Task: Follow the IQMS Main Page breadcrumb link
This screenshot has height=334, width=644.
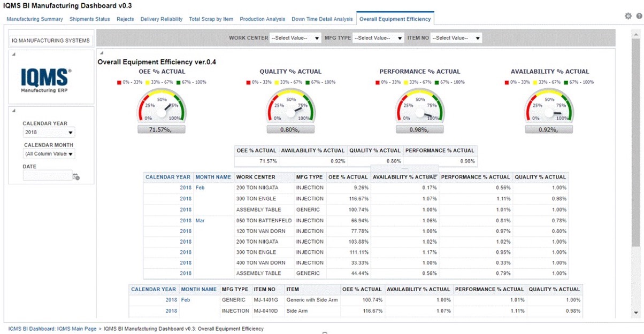Action: point(52,329)
